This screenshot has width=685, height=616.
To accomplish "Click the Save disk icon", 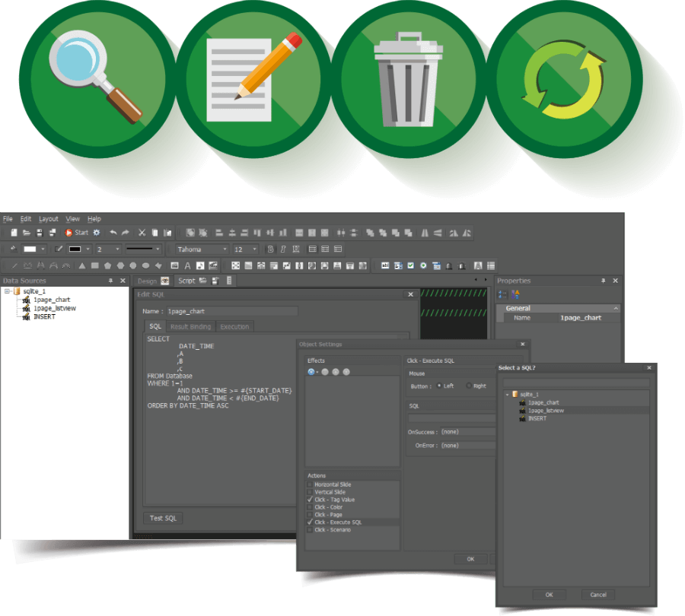I will click(x=40, y=233).
